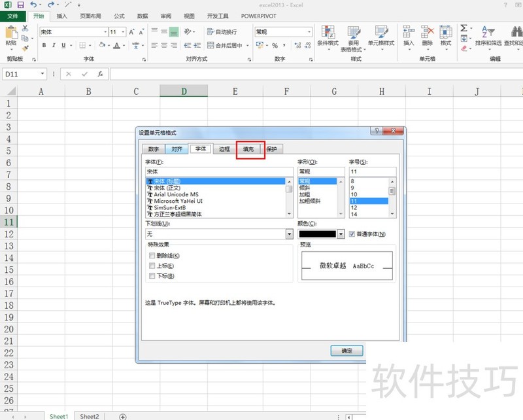Open the 颜色 color dropdown
The image size is (523, 420).
(341, 234)
